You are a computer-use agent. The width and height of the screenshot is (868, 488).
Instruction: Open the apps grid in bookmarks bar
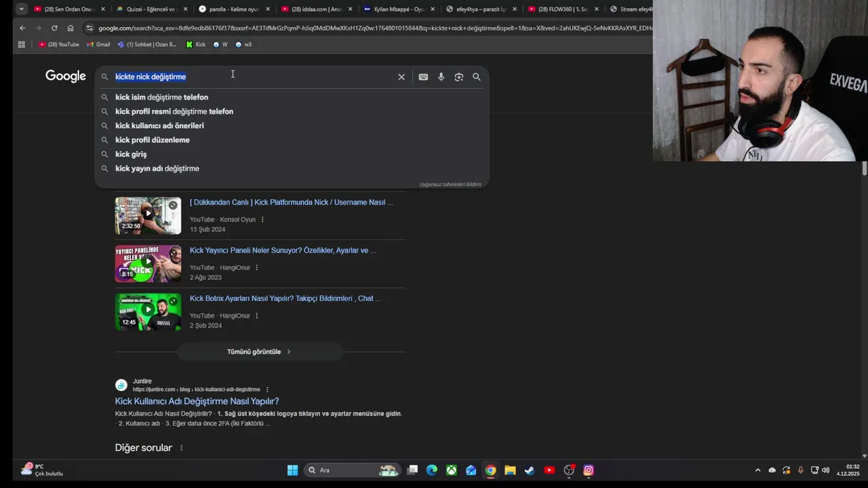22,44
